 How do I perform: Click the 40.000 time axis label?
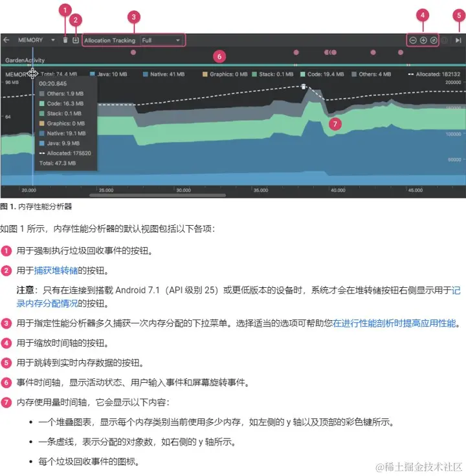[338, 190]
